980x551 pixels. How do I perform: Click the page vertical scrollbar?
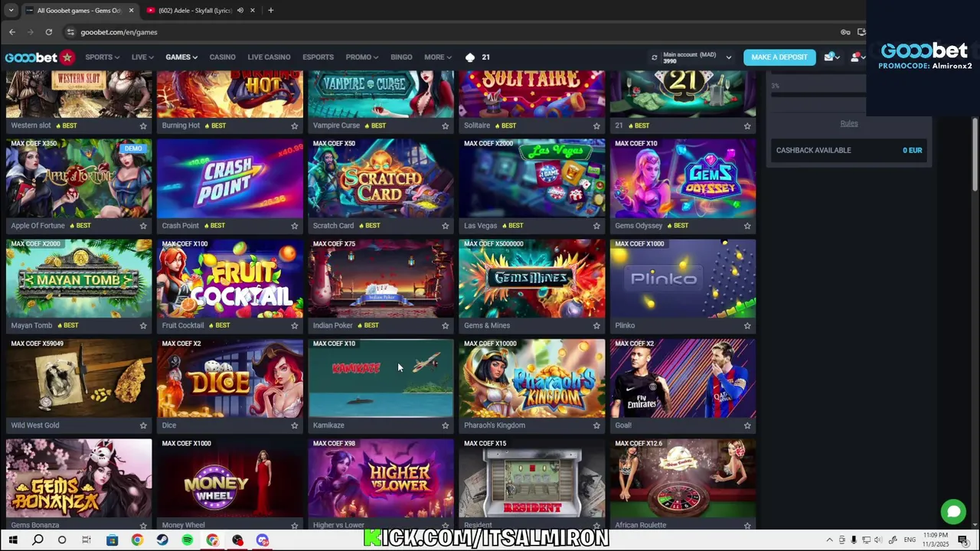tap(975, 155)
